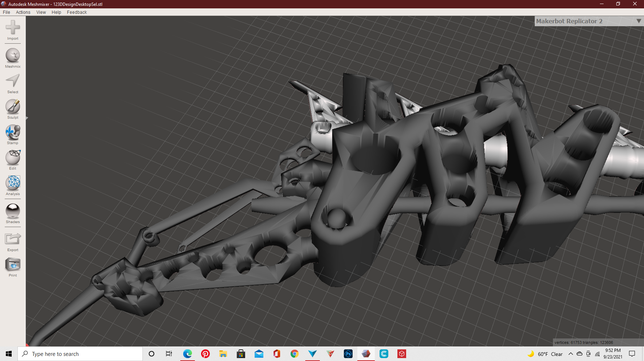Screen dimensions: 644x361
Task: Open the Print tool
Action: pyautogui.click(x=13, y=265)
